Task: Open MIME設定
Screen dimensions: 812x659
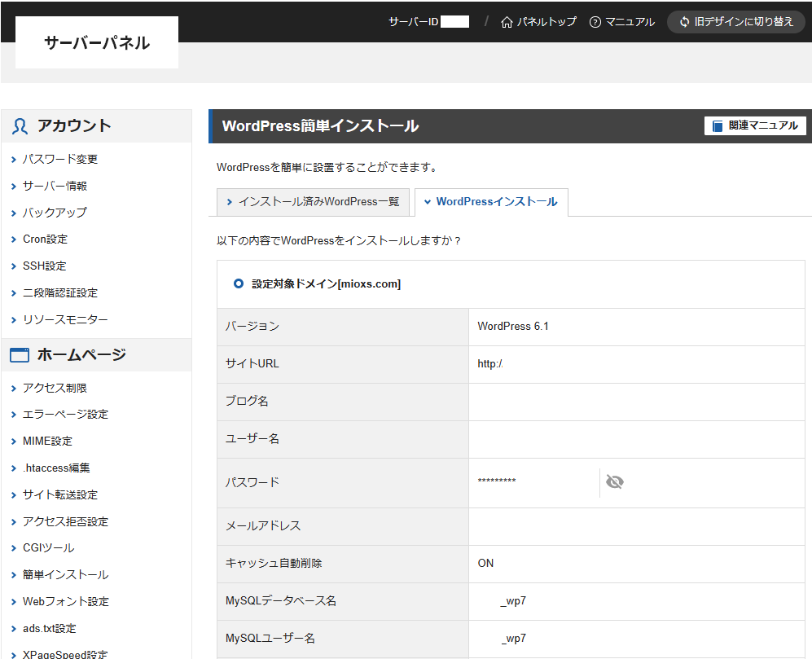Action: click(x=47, y=442)
